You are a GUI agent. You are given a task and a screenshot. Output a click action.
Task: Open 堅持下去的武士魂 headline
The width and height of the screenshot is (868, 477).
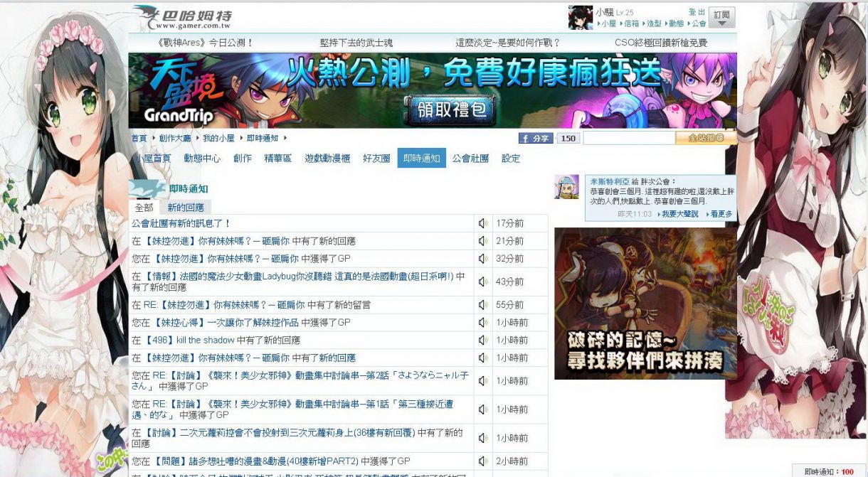click(356, 43)
